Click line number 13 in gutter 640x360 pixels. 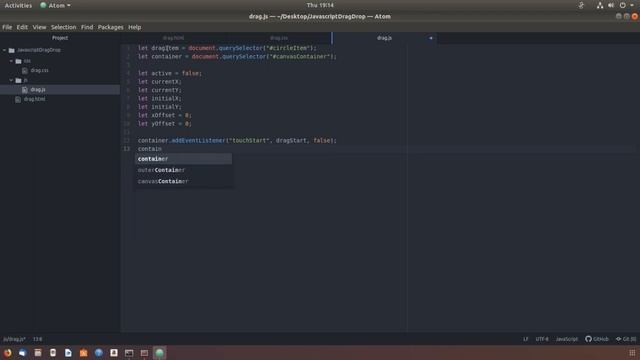[127, 149]
